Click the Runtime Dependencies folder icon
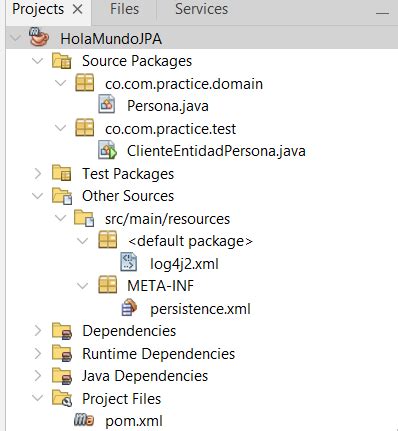 pos(62,353)
